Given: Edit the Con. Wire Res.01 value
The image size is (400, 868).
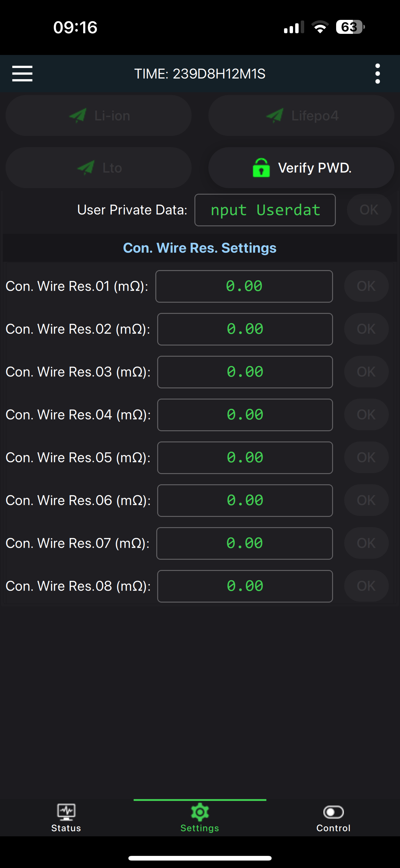Looking at the screenshot, I should [x=244, y=287].
